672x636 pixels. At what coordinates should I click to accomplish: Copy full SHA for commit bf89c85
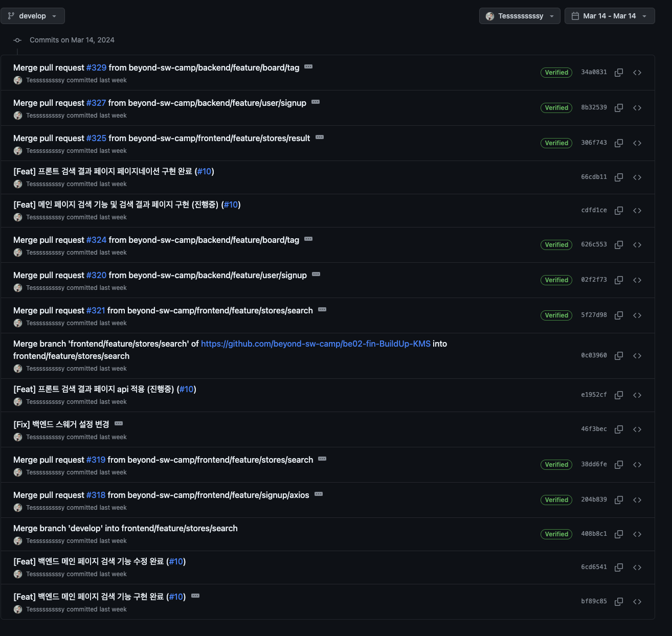coord(619,602)
